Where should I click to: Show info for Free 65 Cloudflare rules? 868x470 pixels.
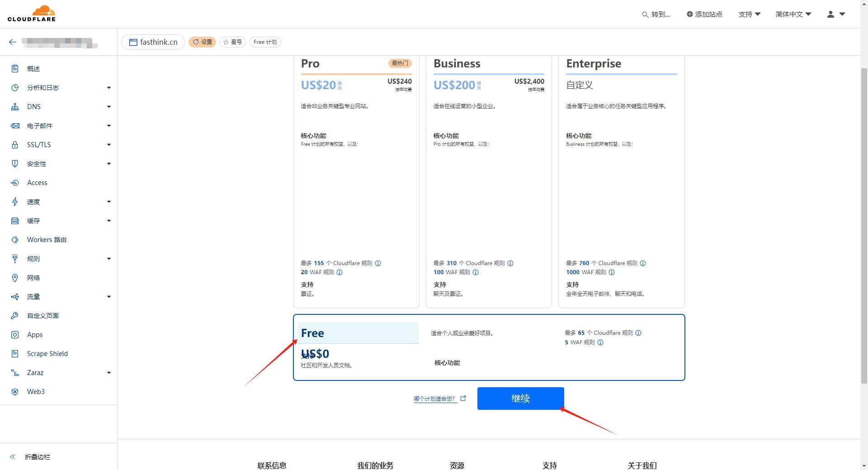[638, 333]
